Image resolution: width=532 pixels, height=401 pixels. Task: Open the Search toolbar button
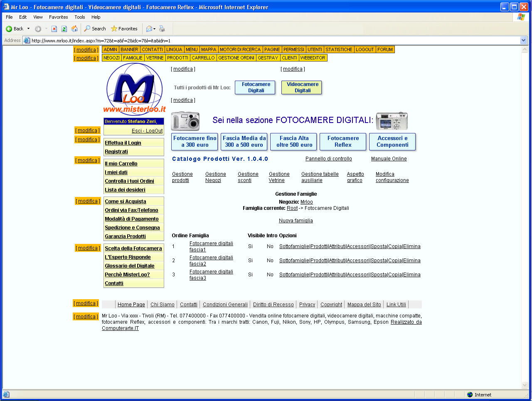coord(95,29)
